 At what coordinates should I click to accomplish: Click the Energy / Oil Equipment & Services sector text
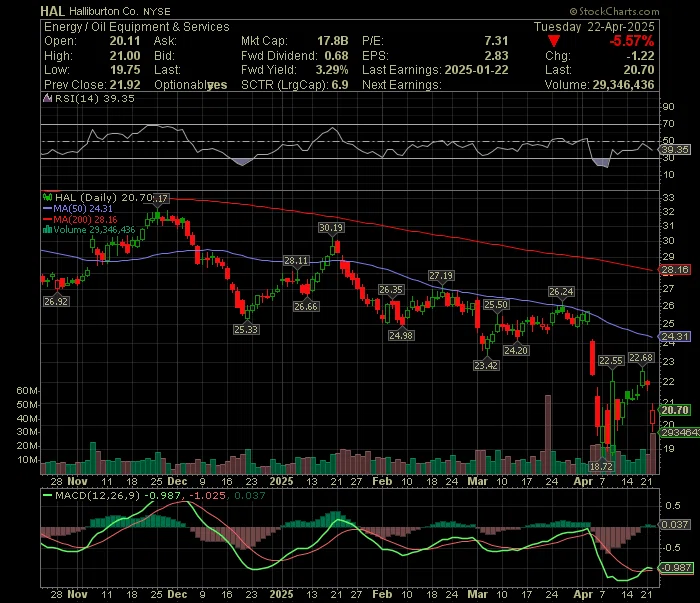pyautogui.click(x=137, y=27)
